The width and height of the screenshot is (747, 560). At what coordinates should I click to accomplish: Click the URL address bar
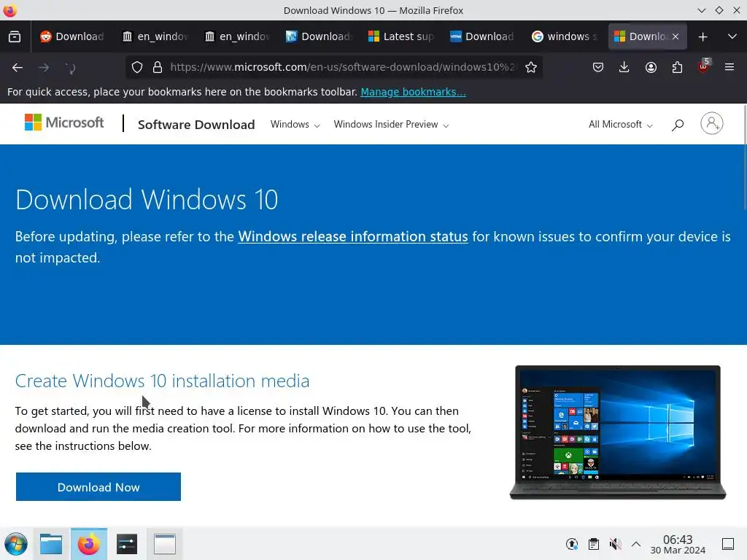(x=342, y=68)
